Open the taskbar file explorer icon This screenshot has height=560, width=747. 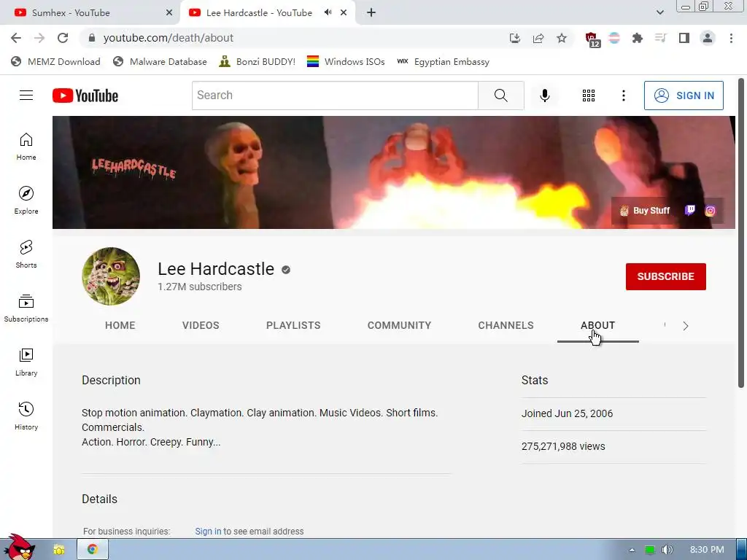coord(58,550)
